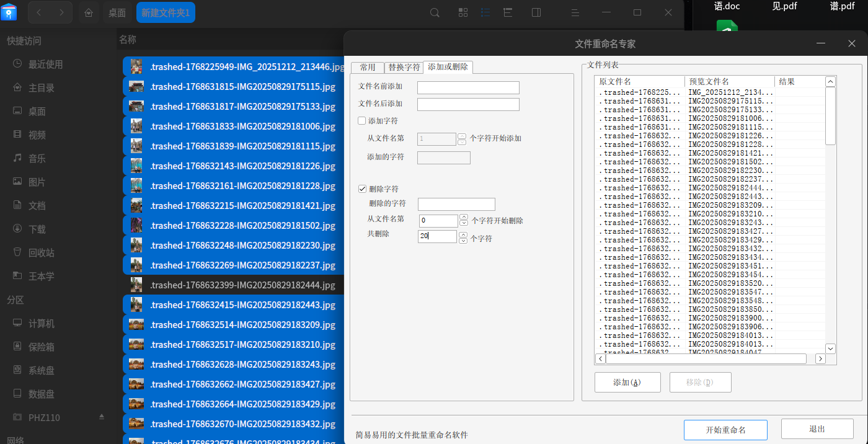Switch to the 替换字符 tab

point(404,68)
